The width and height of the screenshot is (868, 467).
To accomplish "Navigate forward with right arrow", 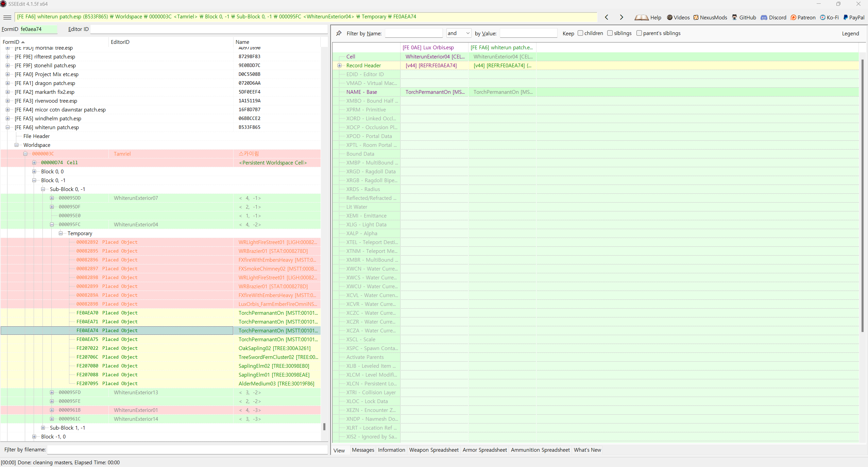I will click(x=622, y=17).
